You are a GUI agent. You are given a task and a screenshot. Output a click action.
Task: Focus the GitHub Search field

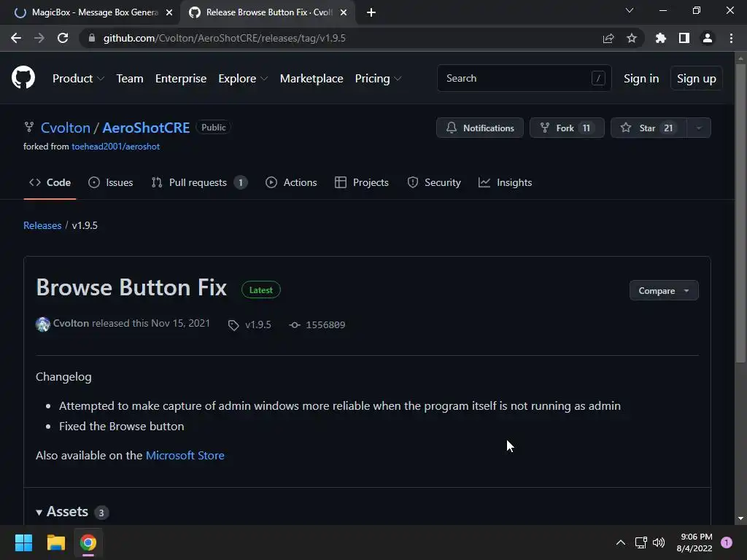(x=524, y=78)
